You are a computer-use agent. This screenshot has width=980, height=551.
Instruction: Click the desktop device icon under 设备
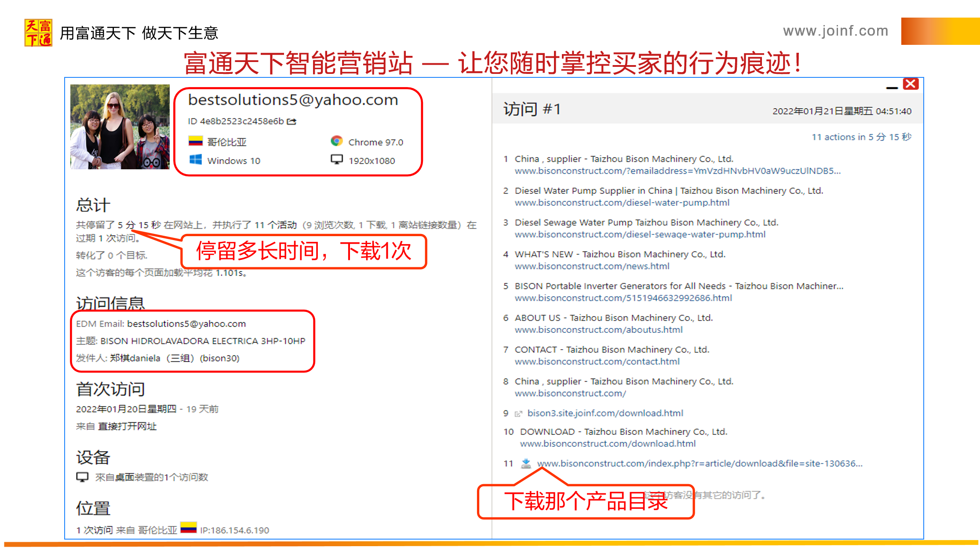tap(82, 477)
